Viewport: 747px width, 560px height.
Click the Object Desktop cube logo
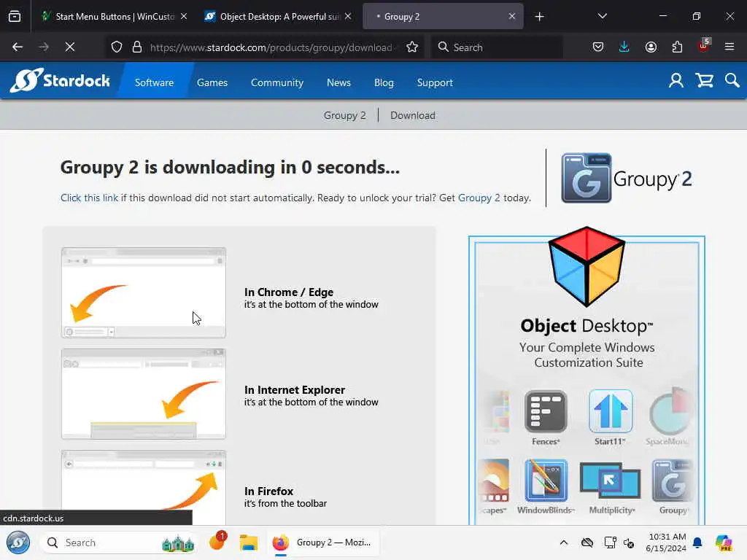[x=587, y=267]
